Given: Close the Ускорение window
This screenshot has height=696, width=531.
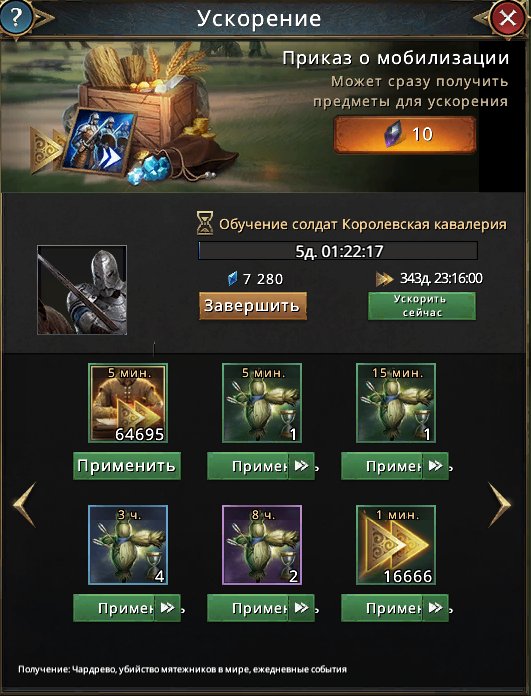Looking at the screenshot, I should (x=507, y=18).
